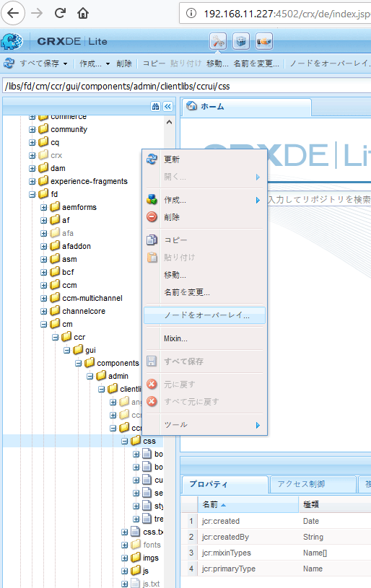Click the CRXDE Lite elephant logo

point(12,41)
